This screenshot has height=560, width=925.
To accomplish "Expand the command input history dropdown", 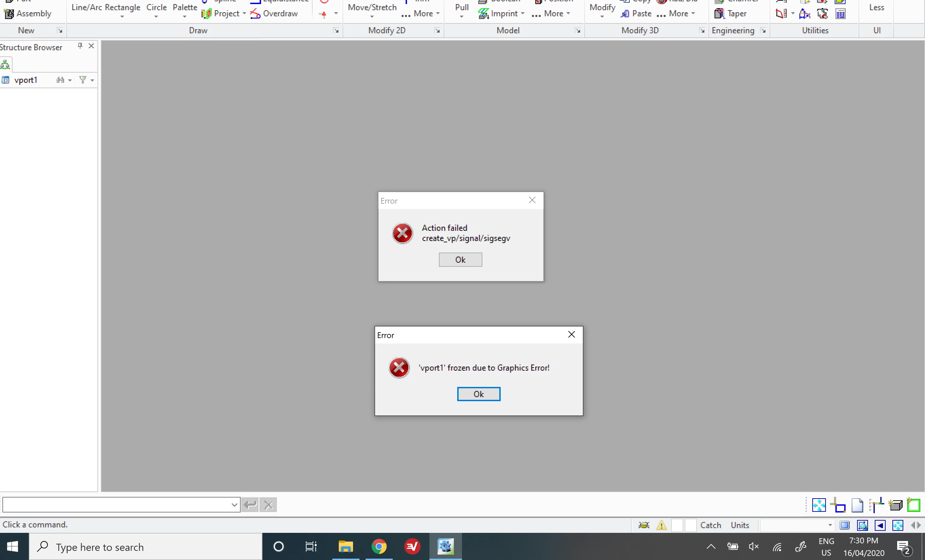I will (x=234, y=505).
